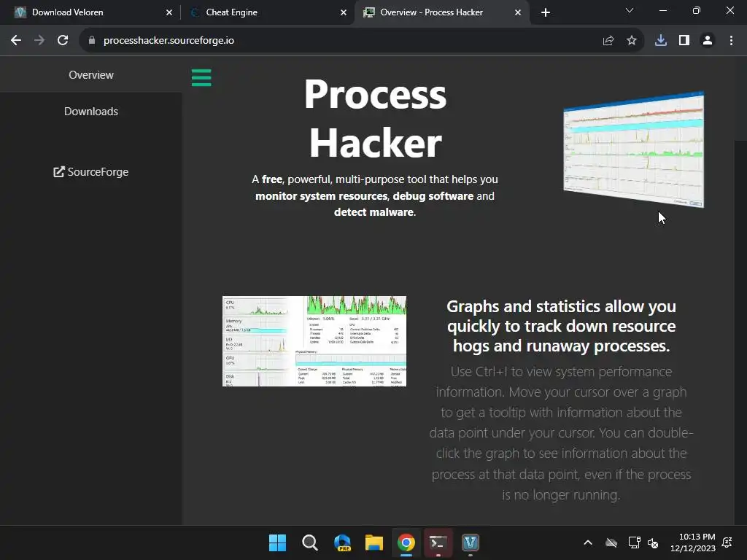Open a new browser tab
This screenshot has width=747, height=560.
(x=546, y=12)
